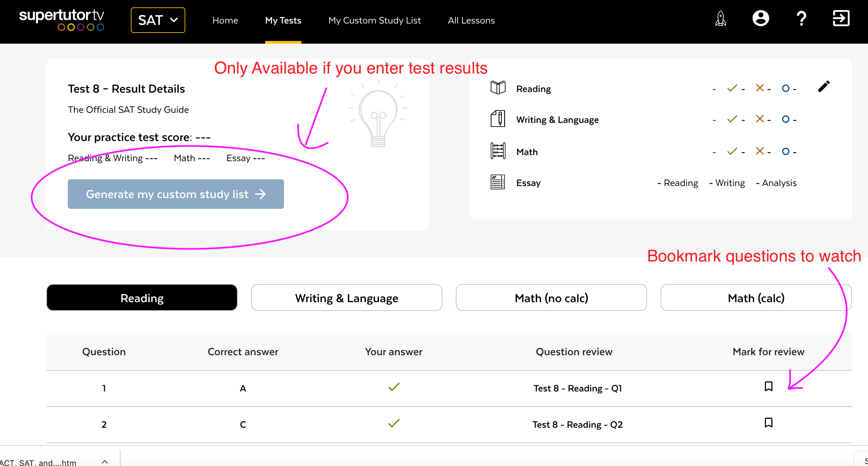Click the Writing & Language pencil-page icon
Viewport: 868px width, 466px height.
point(498,119)
